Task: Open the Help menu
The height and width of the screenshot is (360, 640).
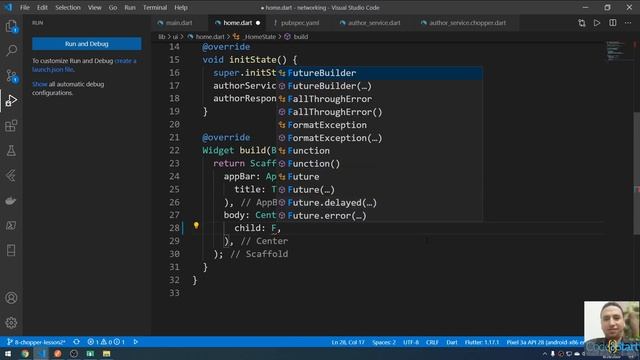Action: [181, 7]
